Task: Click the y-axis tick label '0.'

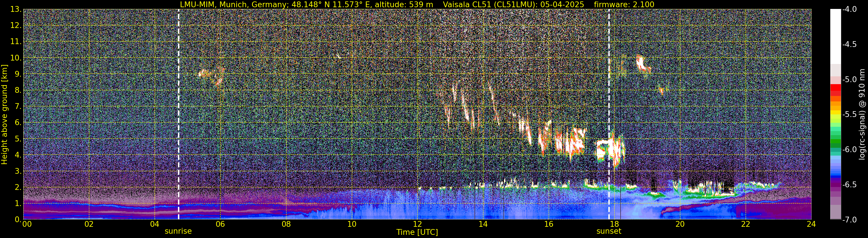Action: tap(18, 220)
